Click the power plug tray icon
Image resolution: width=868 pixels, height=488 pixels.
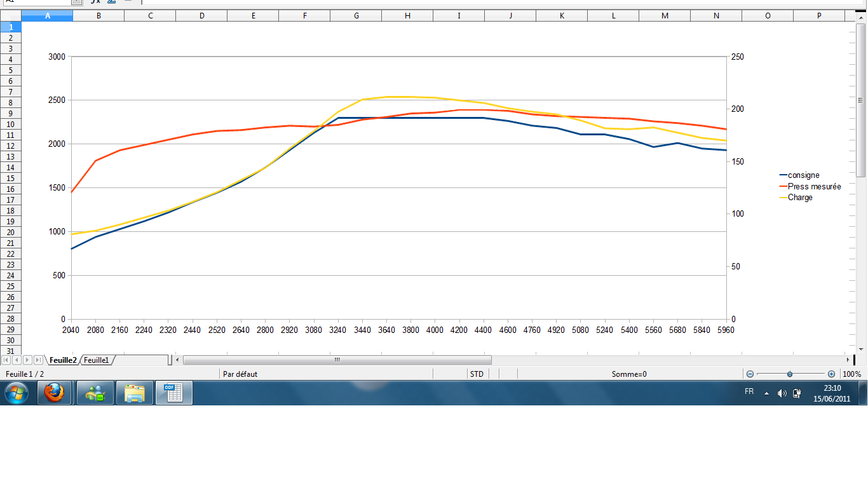(797, 393)
